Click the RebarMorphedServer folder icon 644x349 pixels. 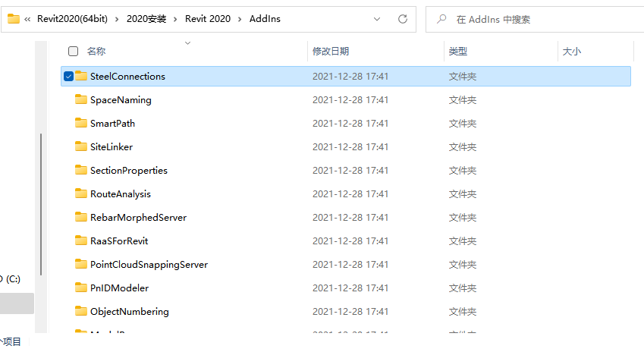(81, 217)
